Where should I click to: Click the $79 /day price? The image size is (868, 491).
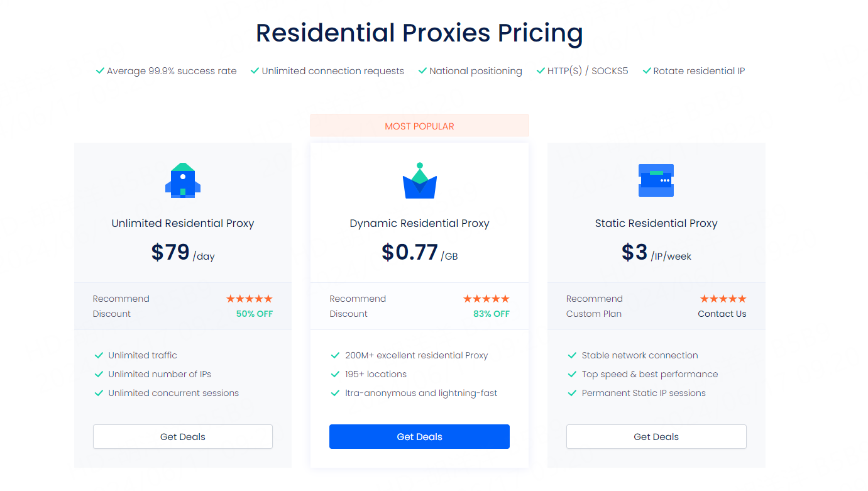tap(183, 252)
